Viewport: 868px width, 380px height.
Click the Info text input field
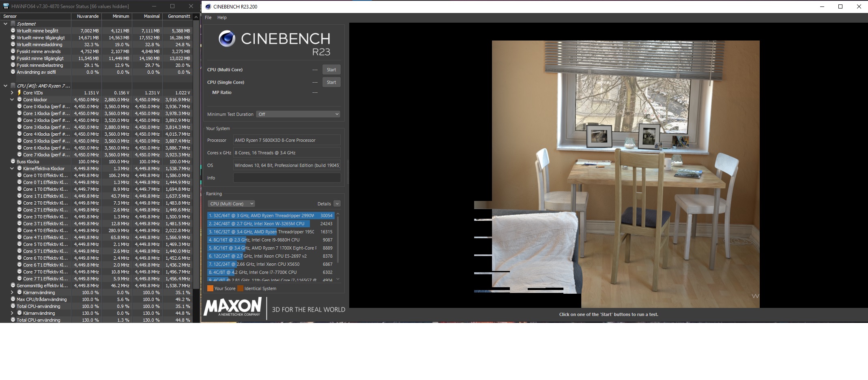[287, 178]
